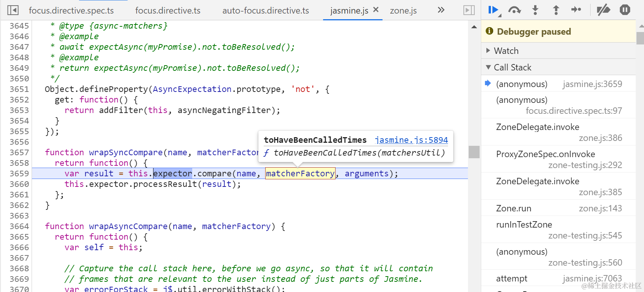
Task: Deactivate breakpoints toggle
Action: pyautogui.click(x=603, y=10)
